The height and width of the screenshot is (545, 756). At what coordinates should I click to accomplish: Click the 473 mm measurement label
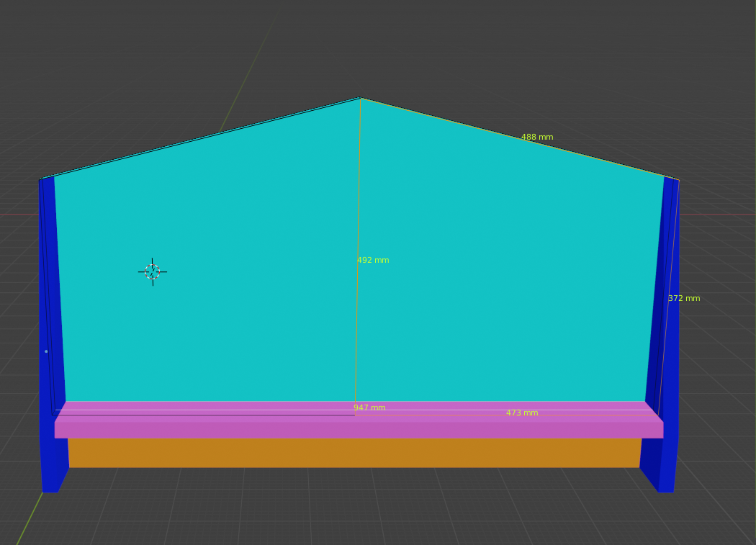pos(522,413)
